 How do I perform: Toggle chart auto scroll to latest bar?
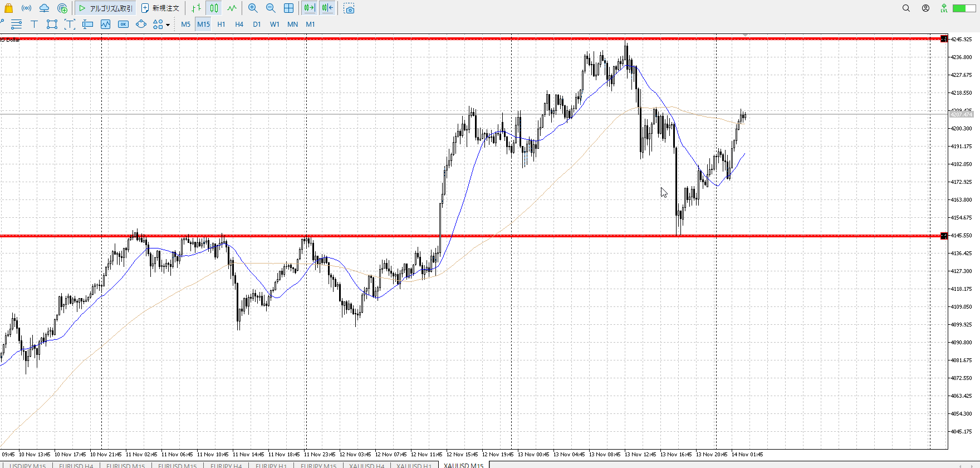tap(309, 8)
